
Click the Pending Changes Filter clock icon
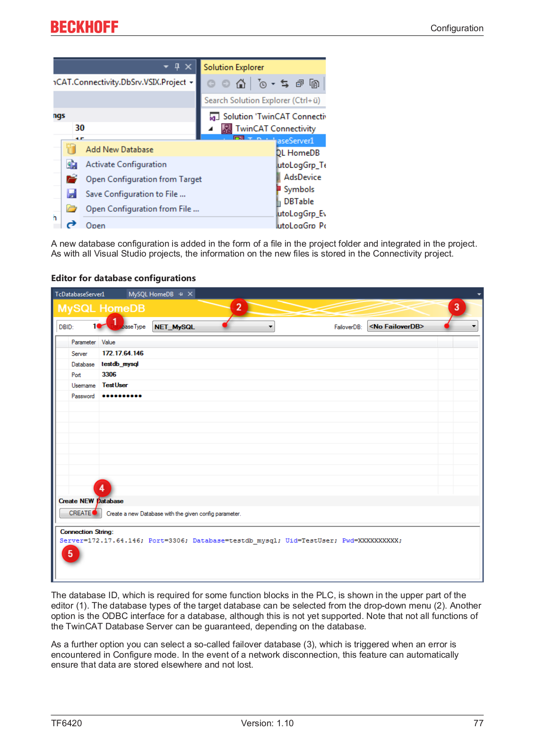(x=262, y=84)
